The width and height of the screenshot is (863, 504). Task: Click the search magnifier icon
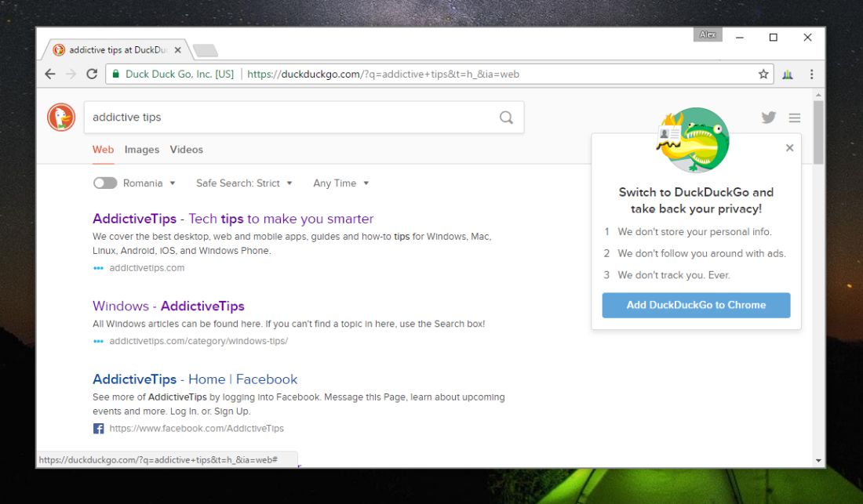click(506, 117)
